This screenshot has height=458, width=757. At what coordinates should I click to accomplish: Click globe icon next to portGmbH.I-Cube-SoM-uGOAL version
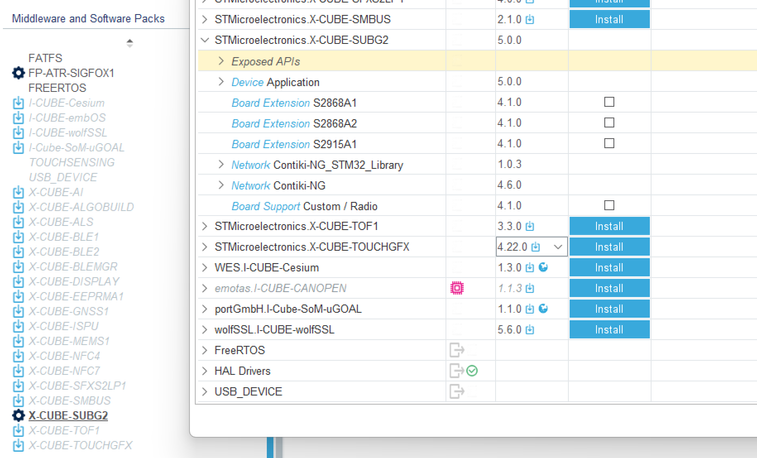543,309
